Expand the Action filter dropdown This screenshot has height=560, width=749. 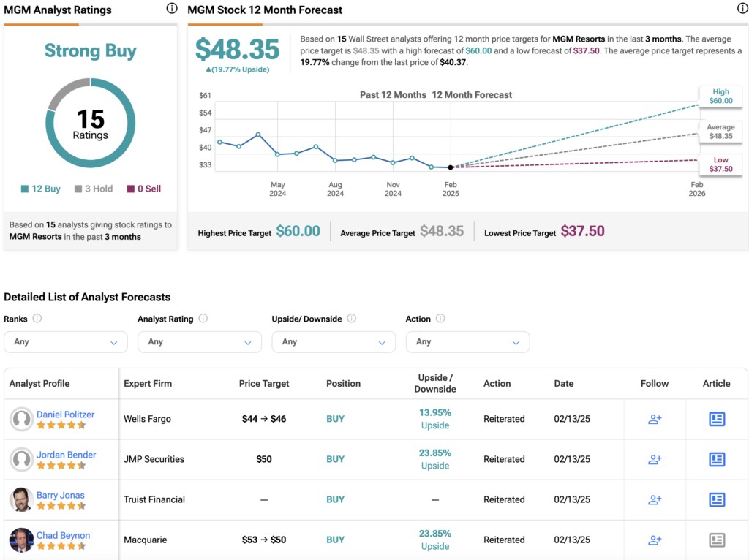(x=467, y=341)
